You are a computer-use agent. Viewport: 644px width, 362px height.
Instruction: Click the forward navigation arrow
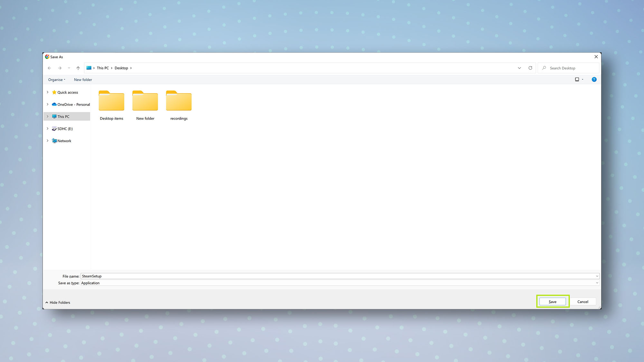[x=60, y=68]
